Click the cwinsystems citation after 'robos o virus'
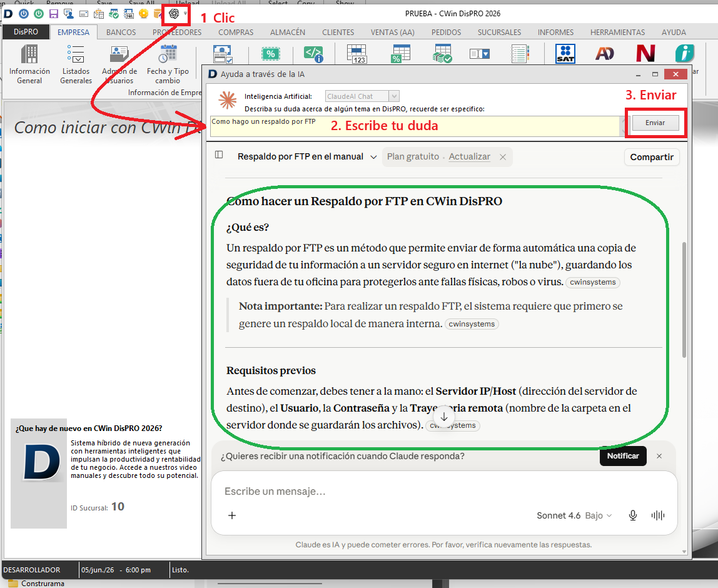 pyautogui.click(x=592, y=282)
